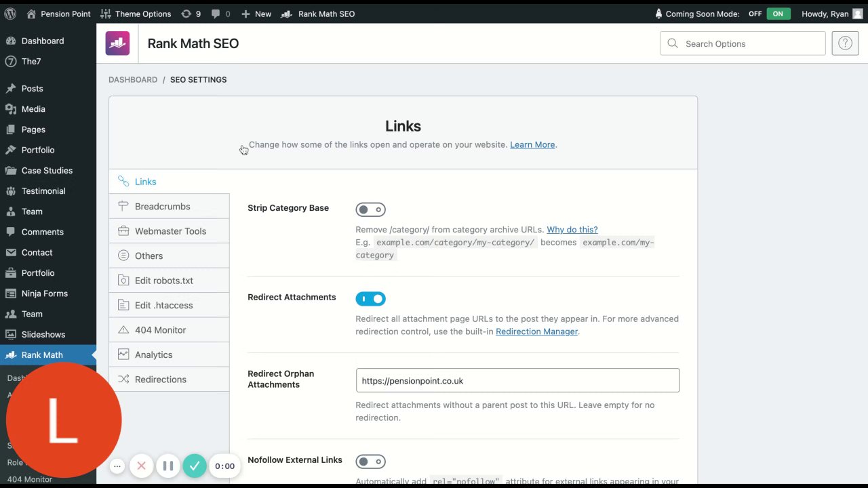Switch to the Breadcrumbs settings tab

(x=162, y=206)
